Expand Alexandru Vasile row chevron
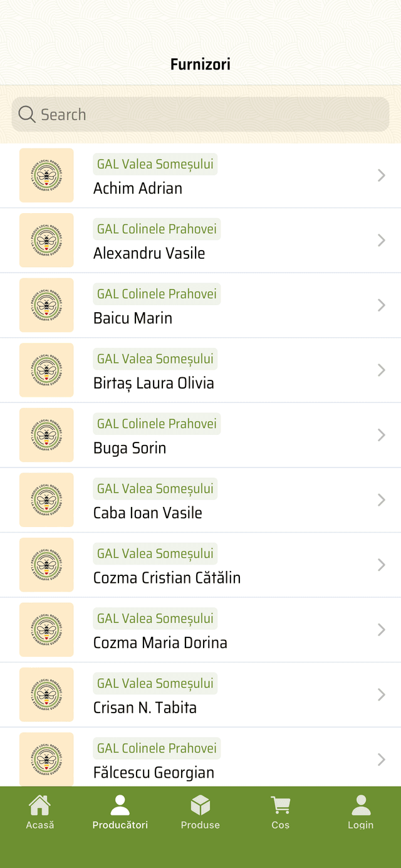This screenshot has width=401, height=868. (381, 240)
